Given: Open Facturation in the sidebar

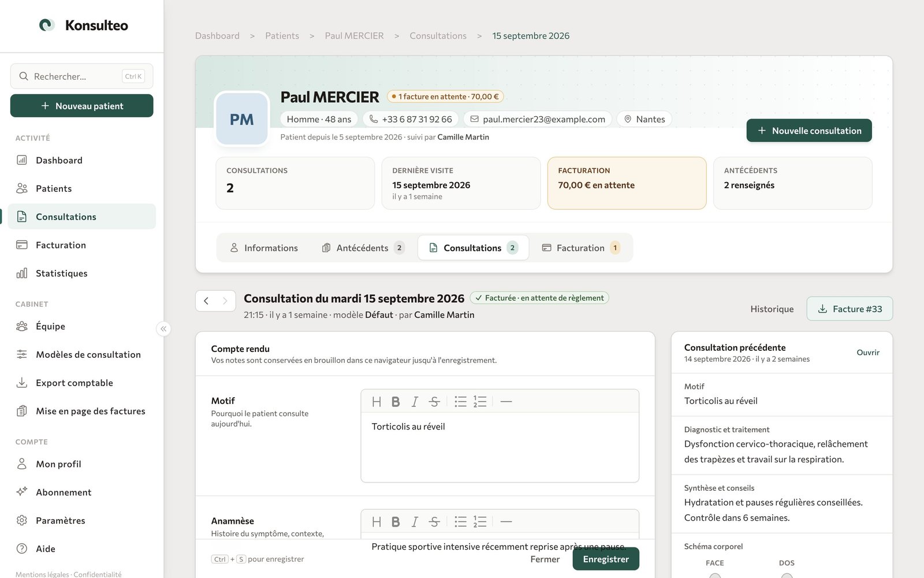Looking at the screenshot, I should point(82,245).
